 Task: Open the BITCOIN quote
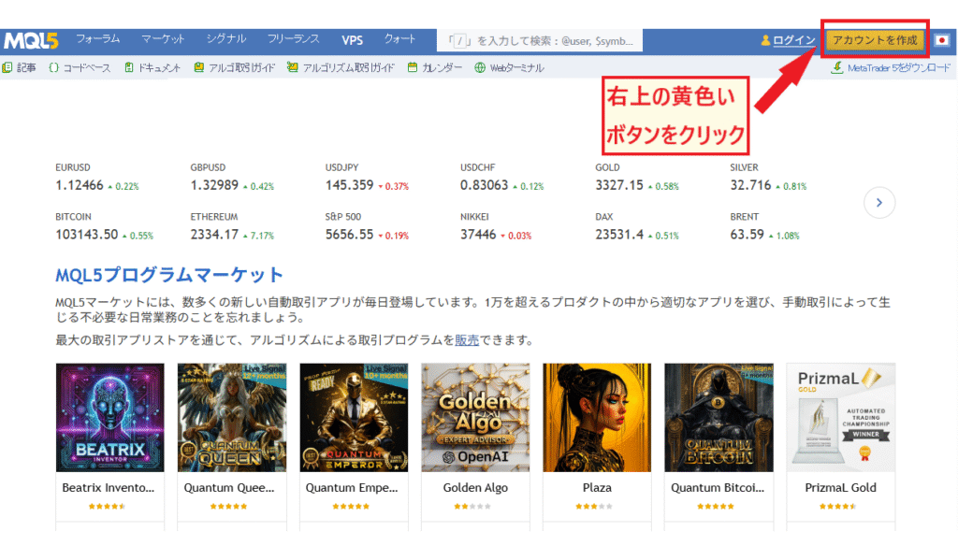coord(105,226)
